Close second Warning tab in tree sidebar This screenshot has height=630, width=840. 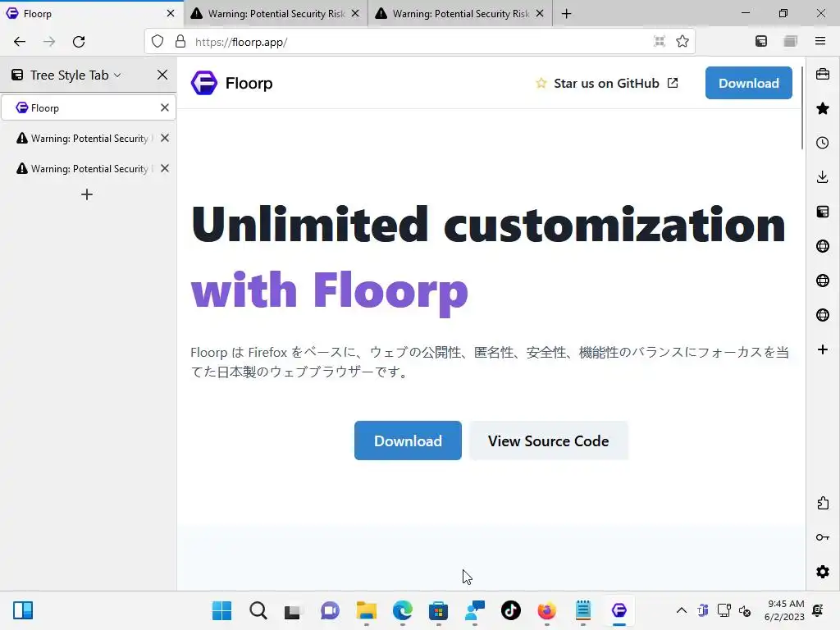click(x=164, y=169)
